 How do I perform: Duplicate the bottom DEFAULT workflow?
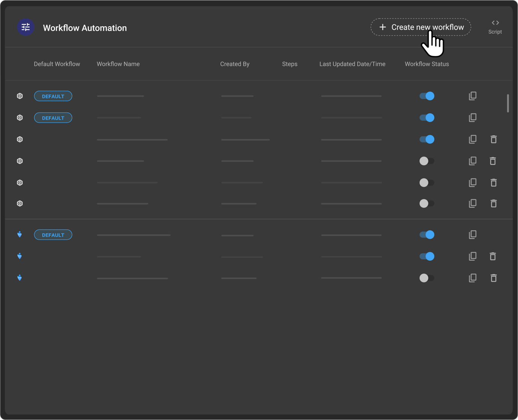(x=473, y=234)
